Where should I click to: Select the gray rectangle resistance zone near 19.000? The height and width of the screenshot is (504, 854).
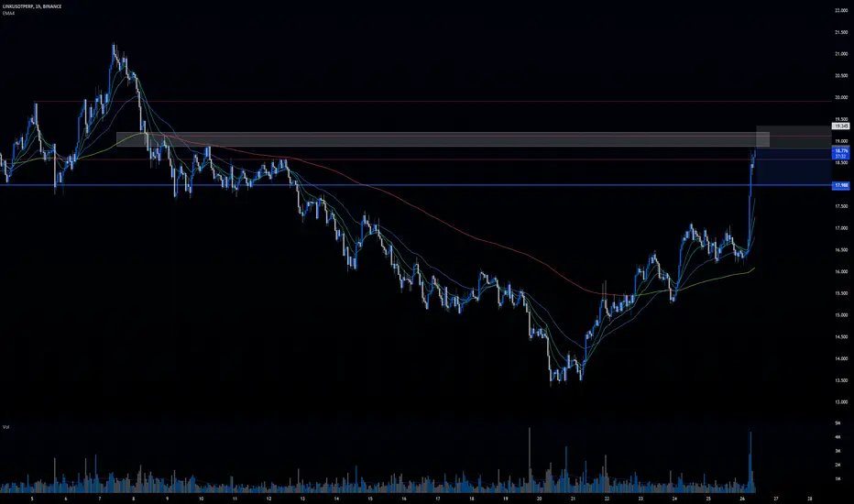tap(443, 139)
